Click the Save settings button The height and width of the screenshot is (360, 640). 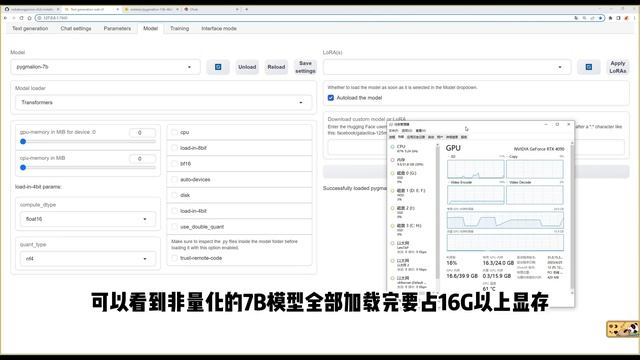305,67
